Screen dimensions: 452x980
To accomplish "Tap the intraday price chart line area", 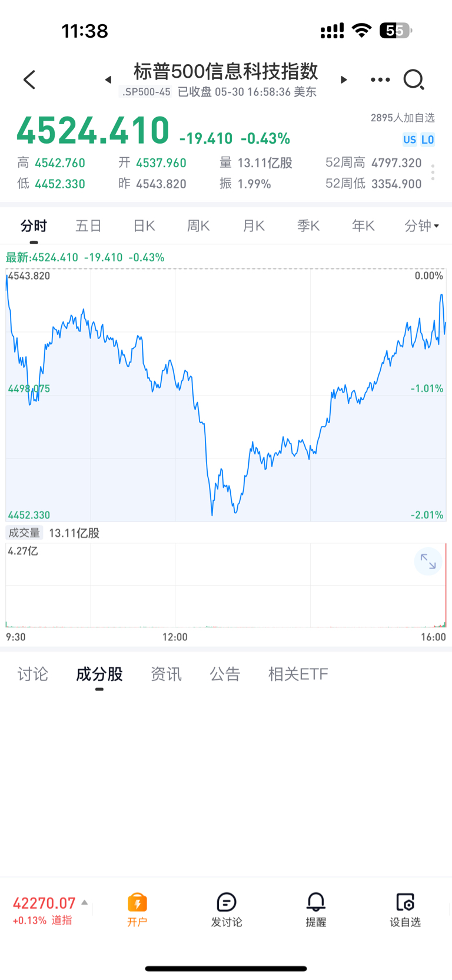I will pyautogui.click(x=226, y=396).
